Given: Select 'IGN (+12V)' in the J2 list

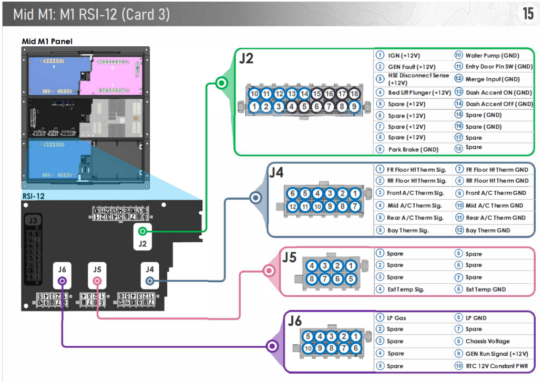Looking at the screenshot, I should 404,55.
